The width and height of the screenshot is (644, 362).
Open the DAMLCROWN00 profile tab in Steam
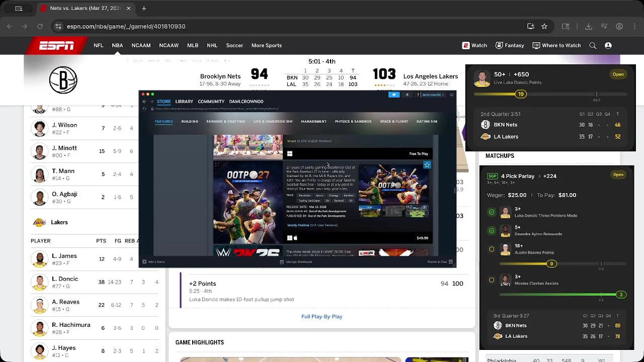click(246, 102)
